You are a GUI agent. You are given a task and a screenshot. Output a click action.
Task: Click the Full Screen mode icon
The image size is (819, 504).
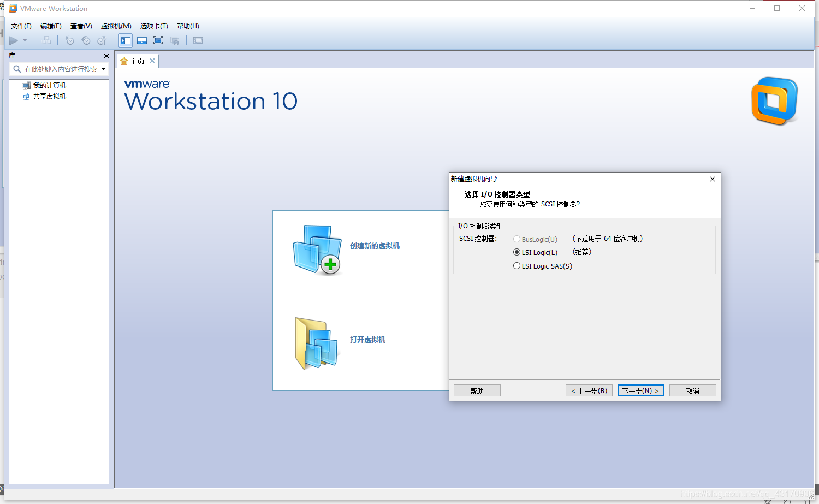point(158,40)
